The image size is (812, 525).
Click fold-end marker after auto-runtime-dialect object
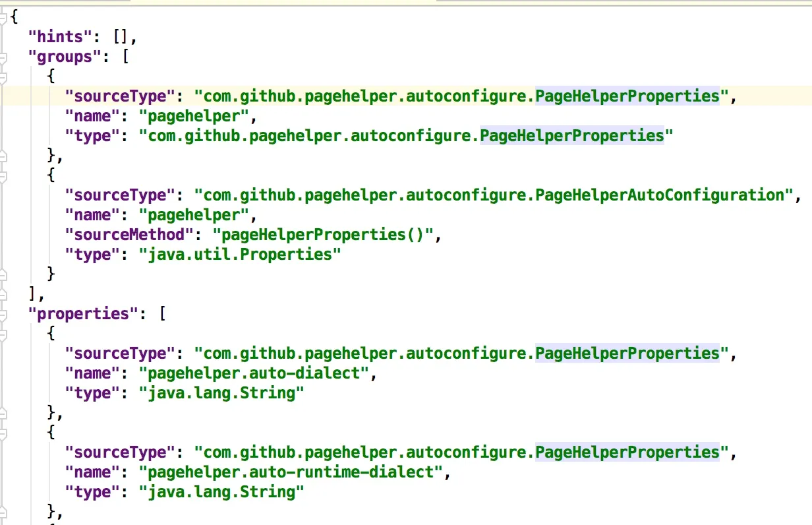coord(3,512)
